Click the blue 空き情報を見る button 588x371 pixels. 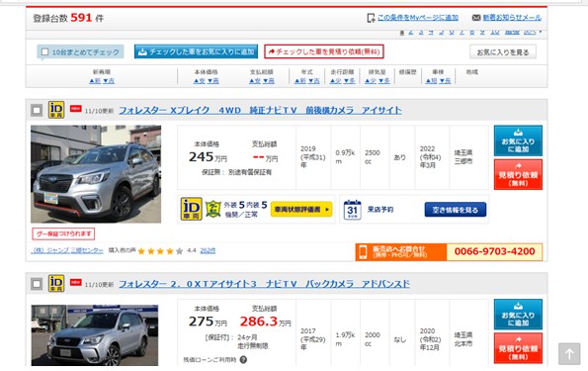tap(456, 210)
